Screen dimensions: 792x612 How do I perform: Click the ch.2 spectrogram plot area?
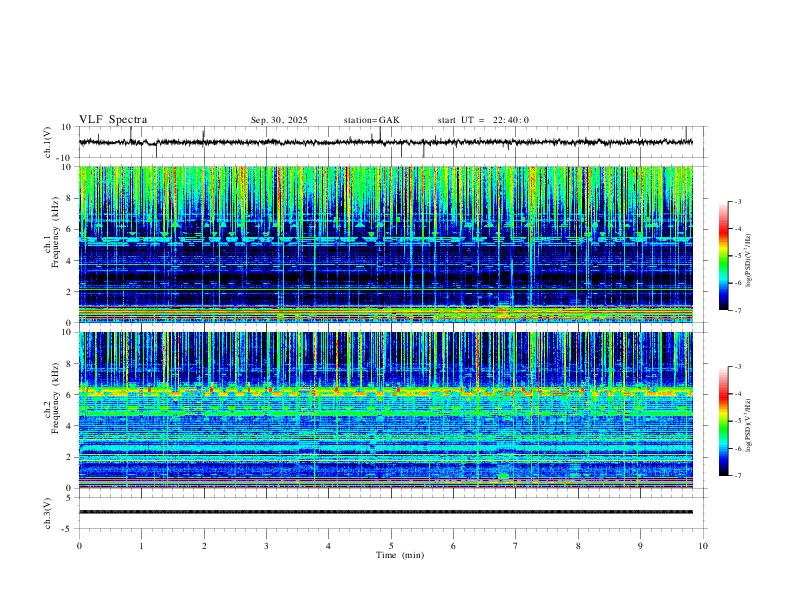[386, 410]
